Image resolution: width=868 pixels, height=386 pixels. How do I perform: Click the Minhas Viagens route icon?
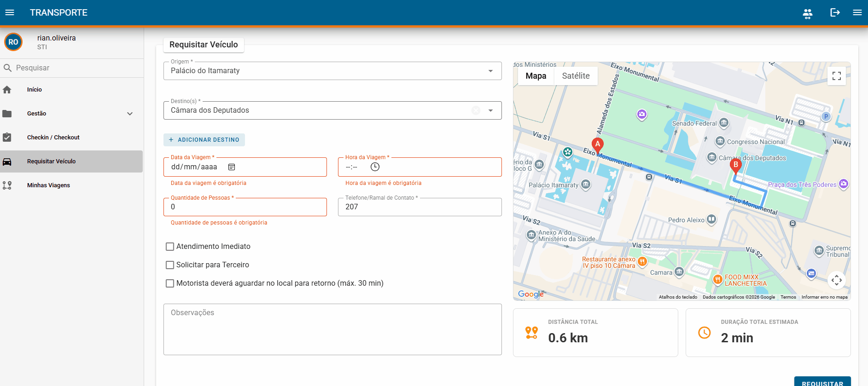7,185
